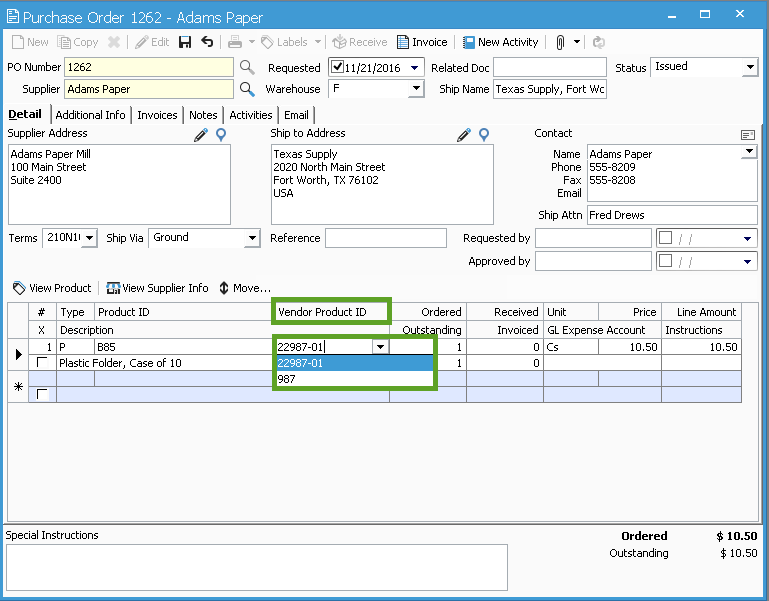The height and width of the screenshot is (601, 769).
Task: Switch to the Invoices tab
Action: point(157,115)
